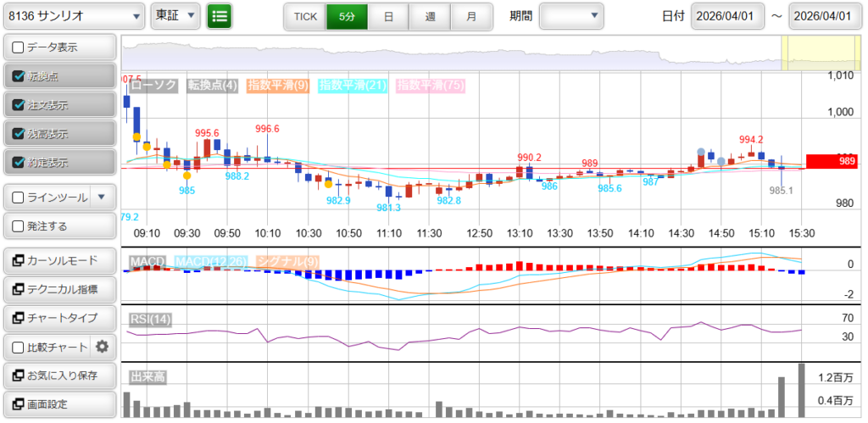Expand the 期間 period dropdown
This screenshot has width=868, height=423.
(x=571, y=15)
